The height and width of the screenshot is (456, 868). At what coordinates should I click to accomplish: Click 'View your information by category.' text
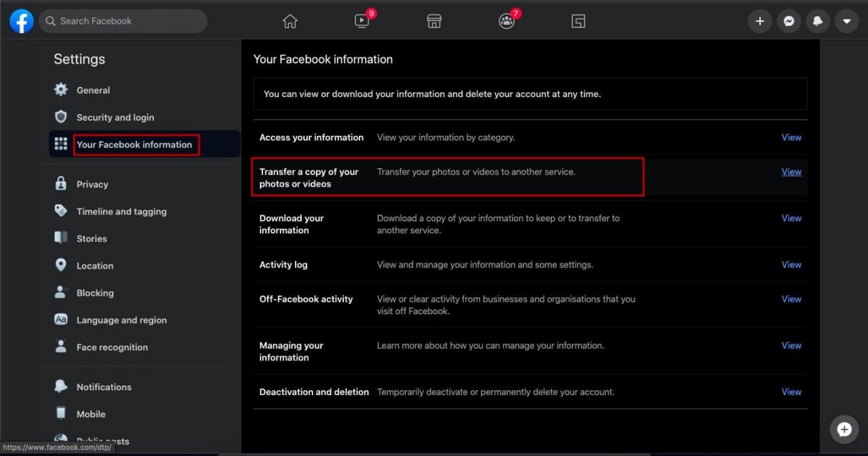446,137
